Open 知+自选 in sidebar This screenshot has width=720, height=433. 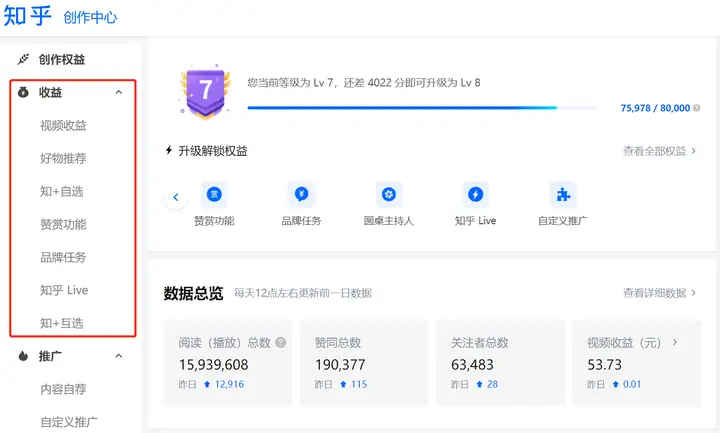tap(62, 191)
